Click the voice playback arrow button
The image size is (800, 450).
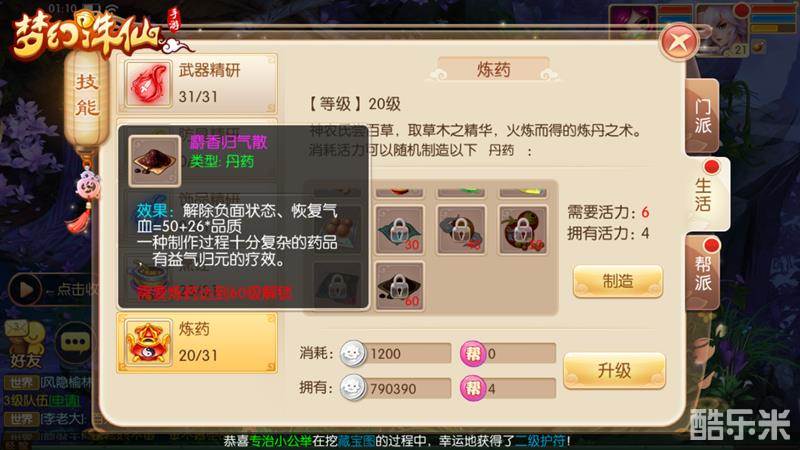[24, 289]
